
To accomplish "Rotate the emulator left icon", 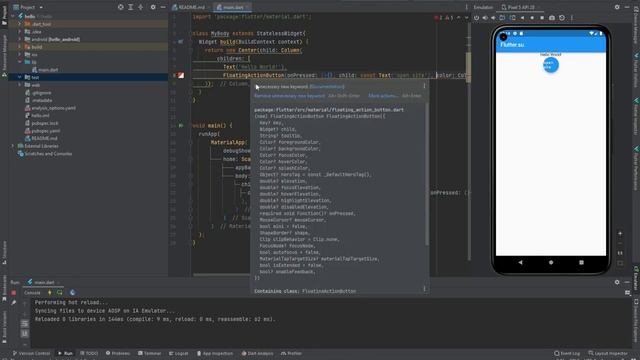I will pyautogui.click(x=502, y=18).
